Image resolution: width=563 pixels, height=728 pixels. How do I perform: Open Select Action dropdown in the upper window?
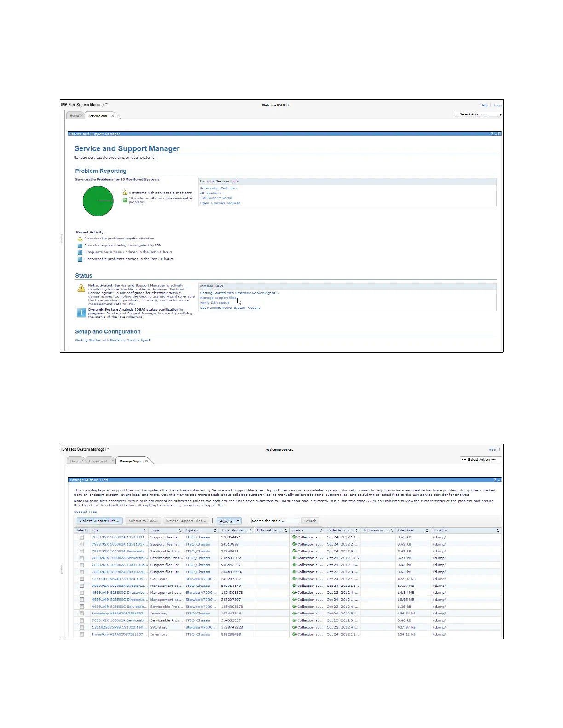pos(477,114)
